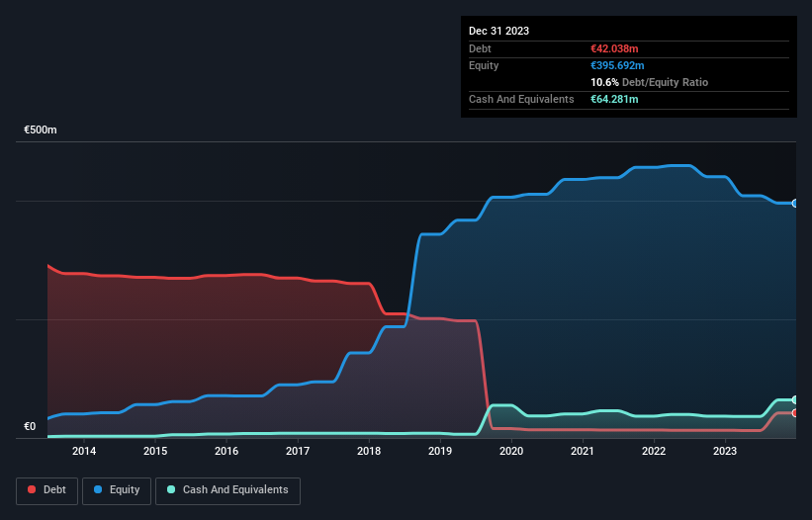The image size is (812, 520).
Task: Select the 2016 axis label
Action: (x=226, y=451)
